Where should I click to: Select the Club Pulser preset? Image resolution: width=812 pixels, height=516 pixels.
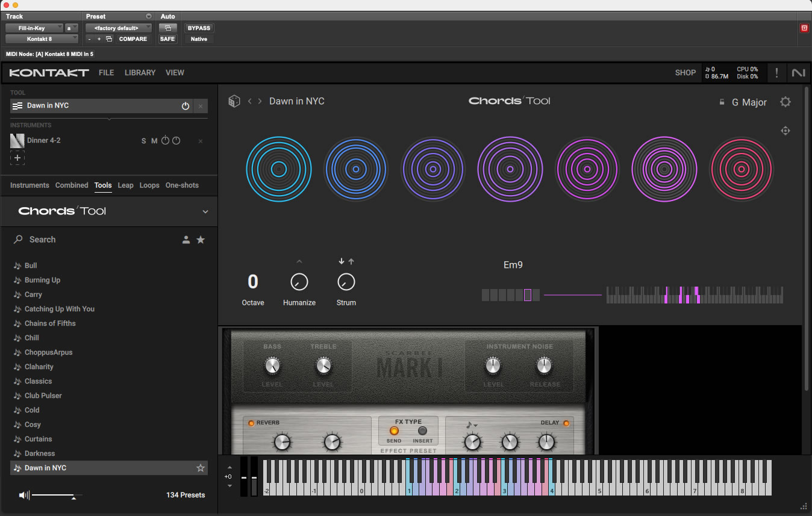pos(109,396)
